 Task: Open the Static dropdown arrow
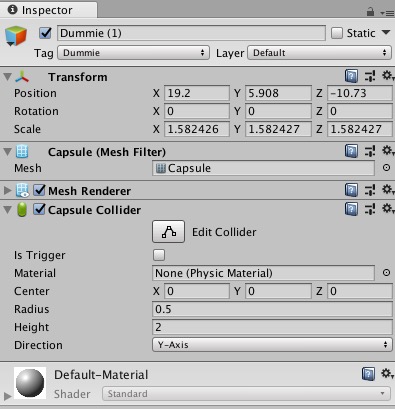[386, 33]
